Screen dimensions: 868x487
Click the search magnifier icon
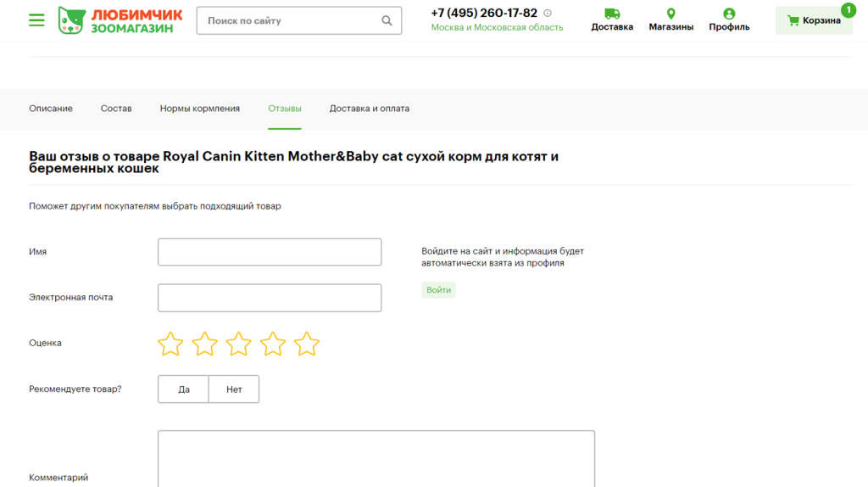click(x=387, y=20)
